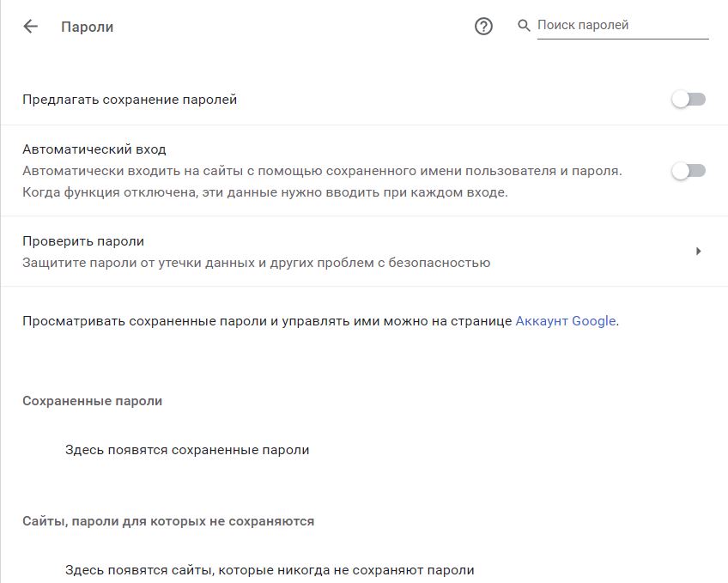Expand the Проверить пароли arrow

(698, 251)
